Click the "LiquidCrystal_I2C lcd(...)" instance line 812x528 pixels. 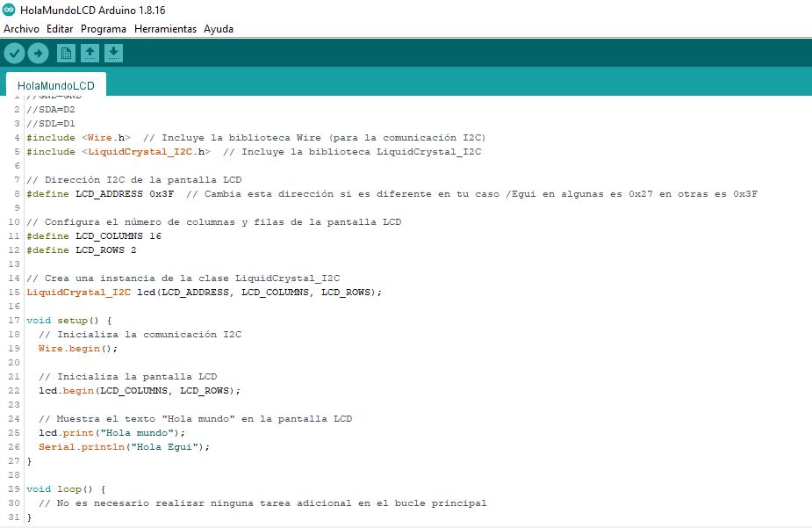tap(204, 293)
